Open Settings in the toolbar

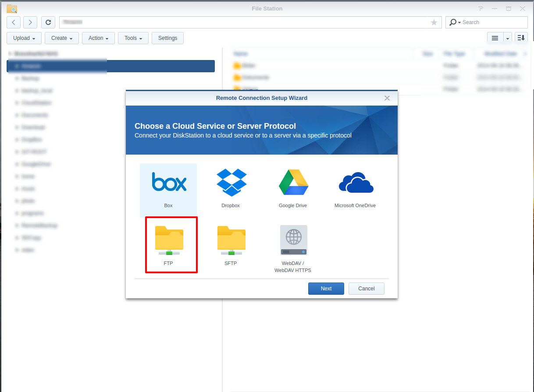click(x=167, y=38)
